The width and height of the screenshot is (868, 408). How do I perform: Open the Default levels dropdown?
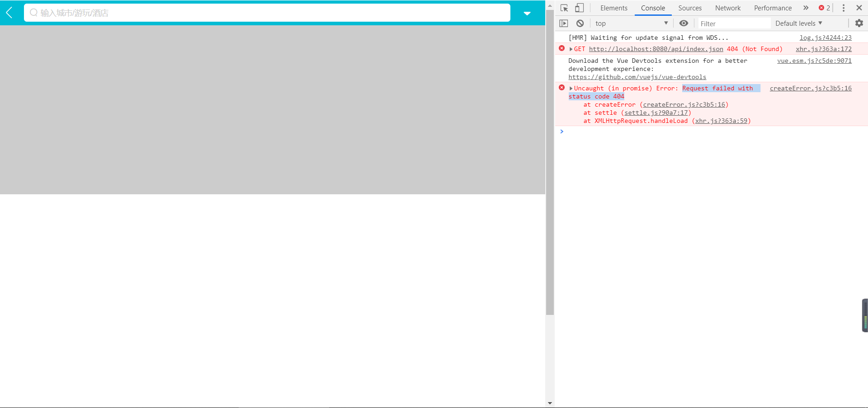tap(798, 23)
